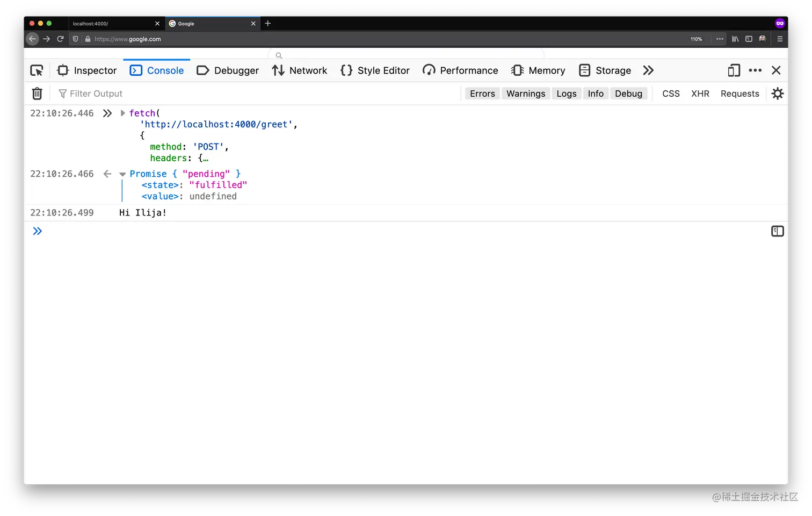Toggle the Errors filter

(x=482, y=94)
